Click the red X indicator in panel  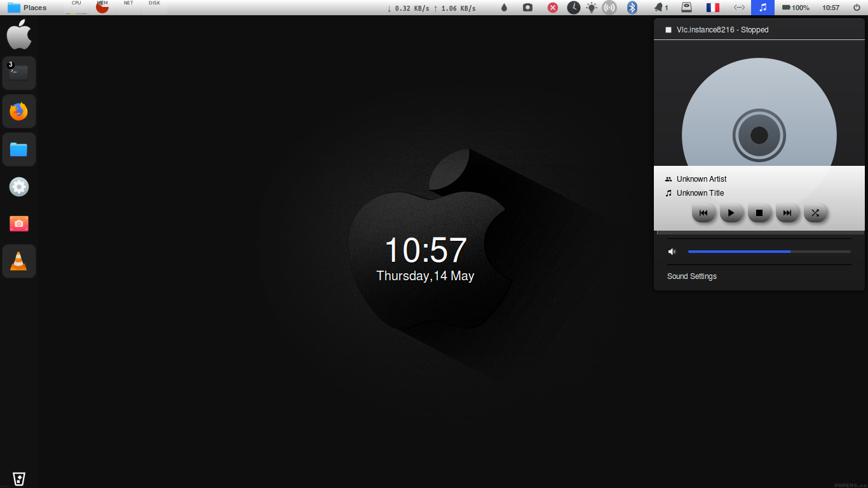553,8
